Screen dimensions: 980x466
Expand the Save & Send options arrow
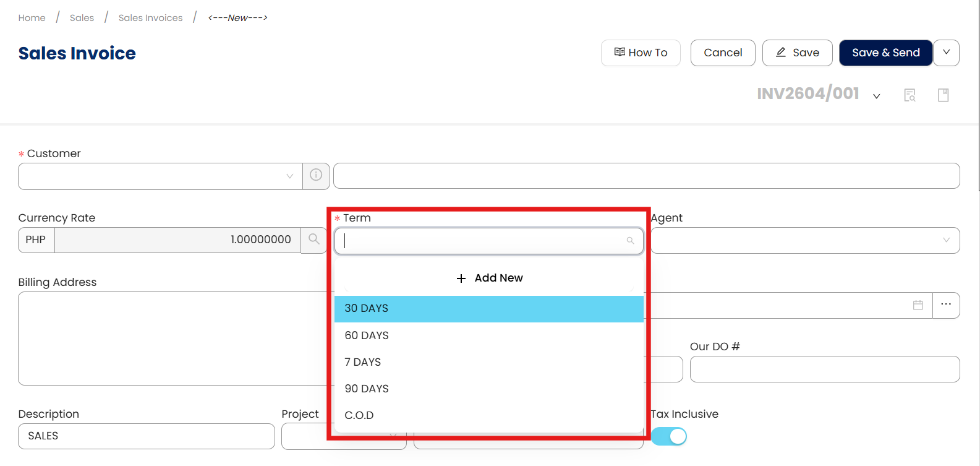[946, 53]
